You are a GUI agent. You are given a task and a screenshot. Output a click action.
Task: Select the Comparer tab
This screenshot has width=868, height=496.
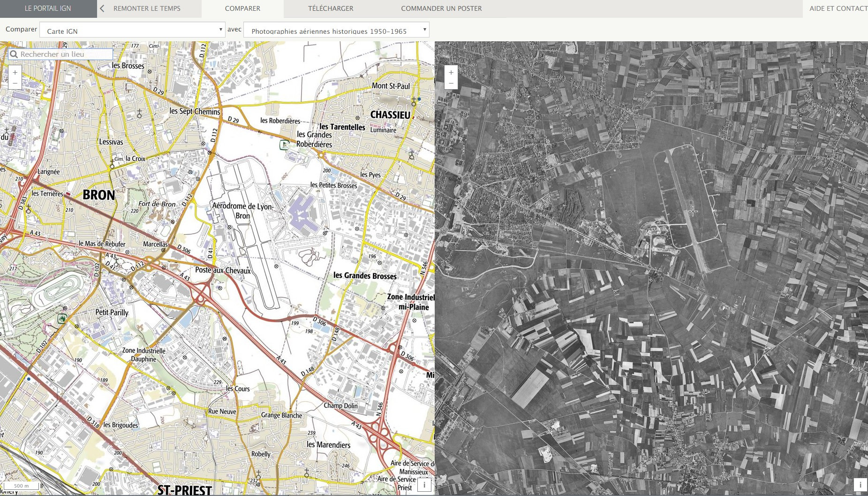(242, 8)
